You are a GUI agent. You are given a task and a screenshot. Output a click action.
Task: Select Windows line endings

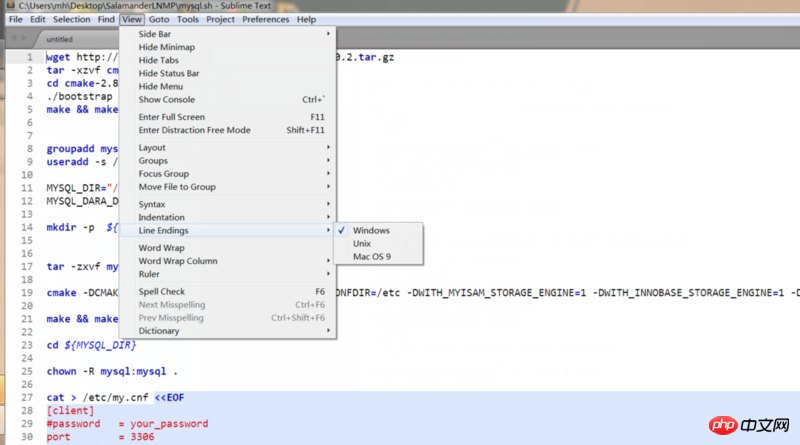[x=378, y=231]
